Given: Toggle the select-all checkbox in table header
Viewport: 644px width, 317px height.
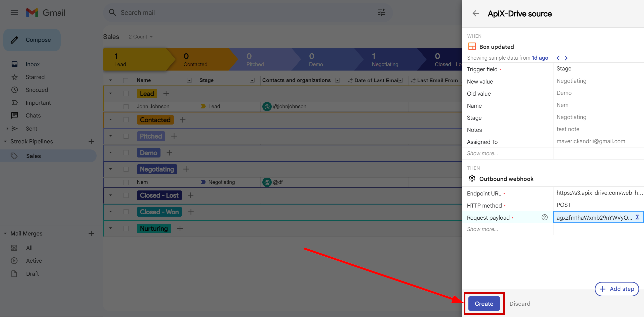Looking at the screenshot, I should tap(126, 81).
